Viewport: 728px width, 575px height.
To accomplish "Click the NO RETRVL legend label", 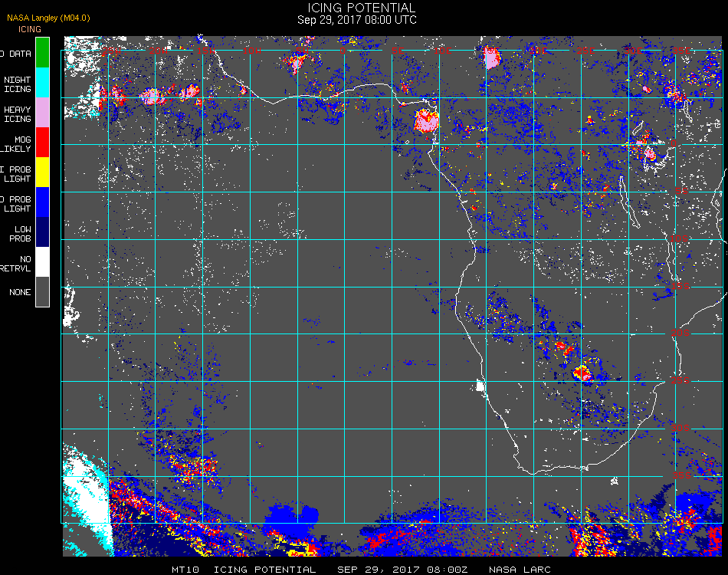I will pos(15,264).
